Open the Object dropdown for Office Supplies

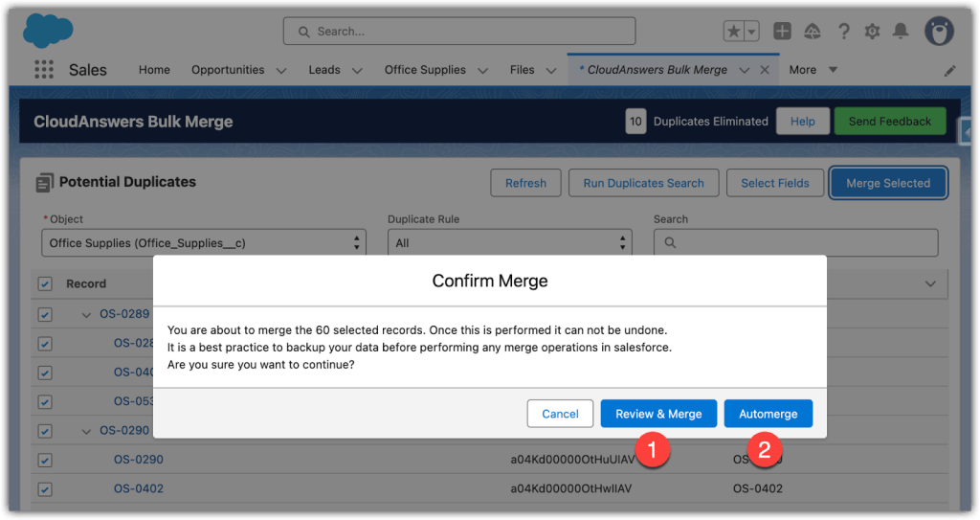[x=203, y=243]
